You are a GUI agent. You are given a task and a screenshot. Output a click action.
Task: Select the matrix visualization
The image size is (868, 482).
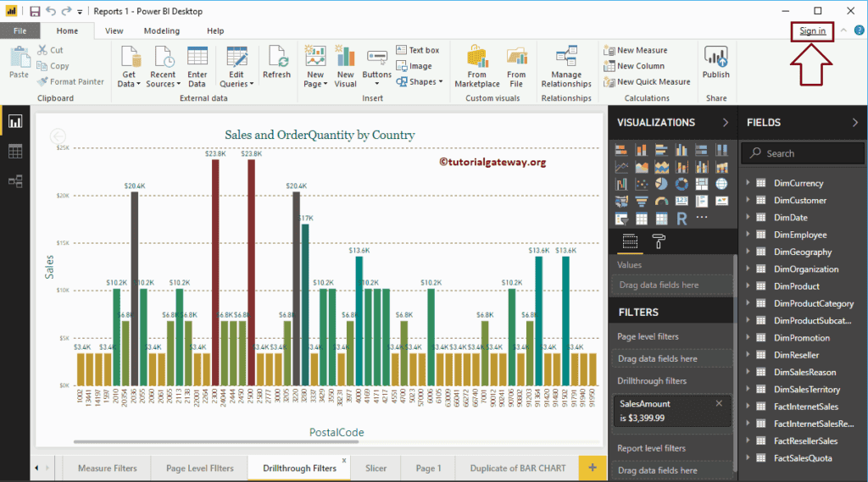(x=661, y=219)
